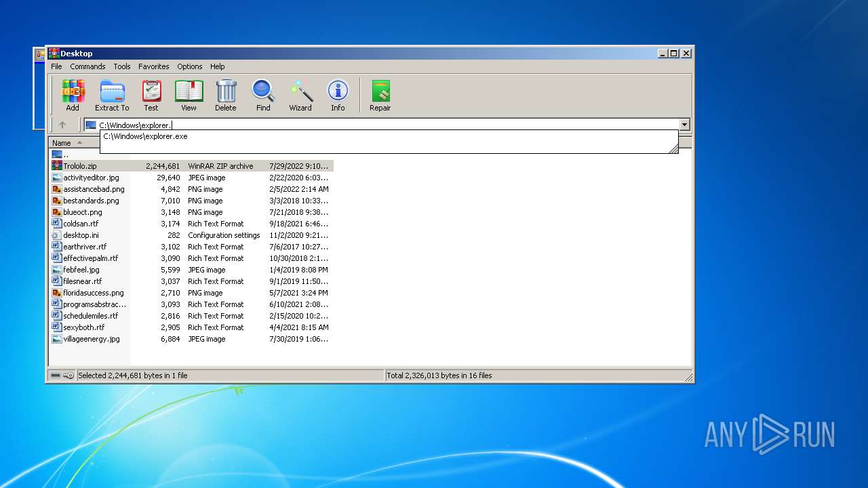868x488 pixels.
Task: Select the C:\Windows\explorer.exe autocomplete suggestion
Action: click(x=145, y=136)
